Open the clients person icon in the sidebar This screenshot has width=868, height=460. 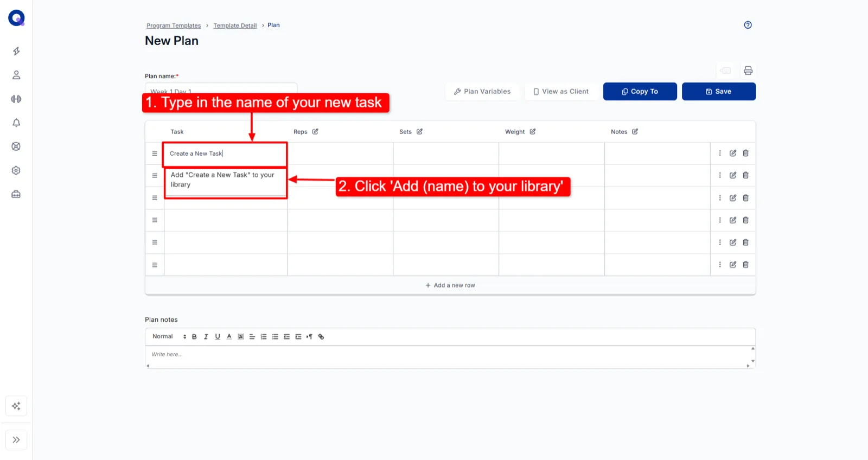coord(16,75)
